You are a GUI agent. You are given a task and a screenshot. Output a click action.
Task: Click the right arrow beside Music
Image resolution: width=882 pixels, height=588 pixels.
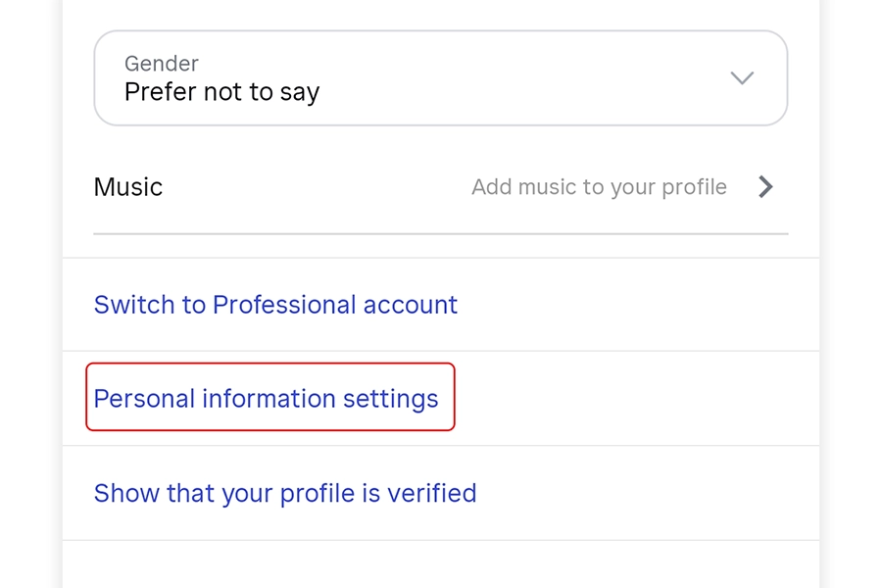click(x=766, y=187)
